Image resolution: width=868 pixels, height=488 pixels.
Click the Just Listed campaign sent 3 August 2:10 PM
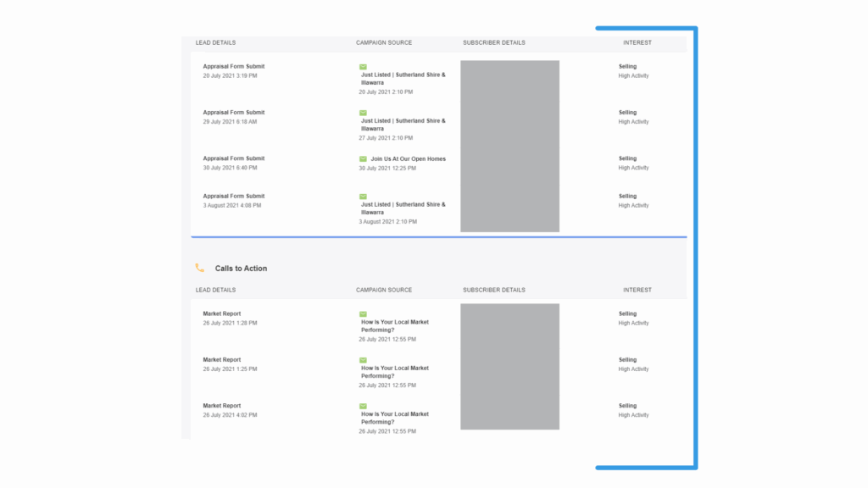pos(403,208)
